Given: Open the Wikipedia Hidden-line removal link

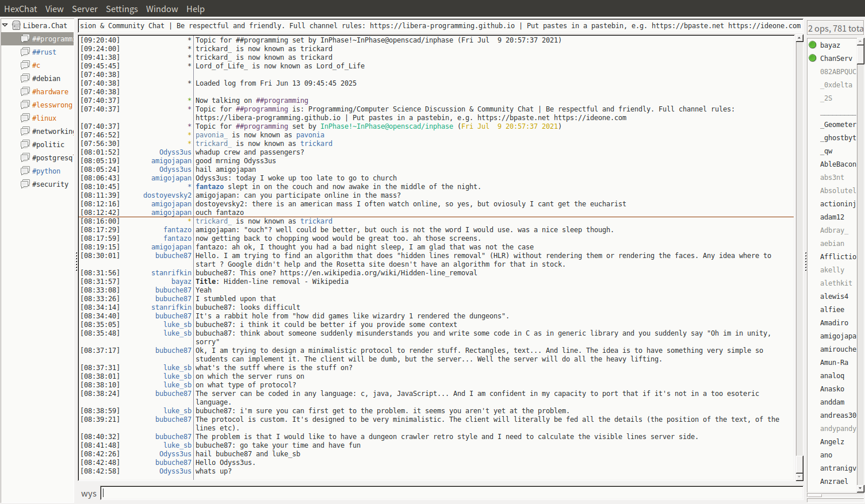Looking at the screenshot, I should 378,273.
